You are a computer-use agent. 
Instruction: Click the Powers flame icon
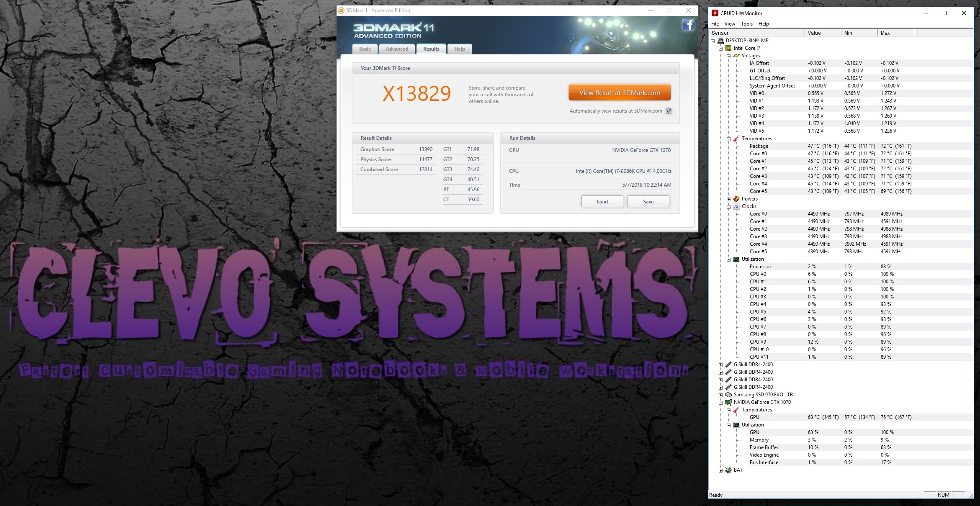(x=736, y=199)
